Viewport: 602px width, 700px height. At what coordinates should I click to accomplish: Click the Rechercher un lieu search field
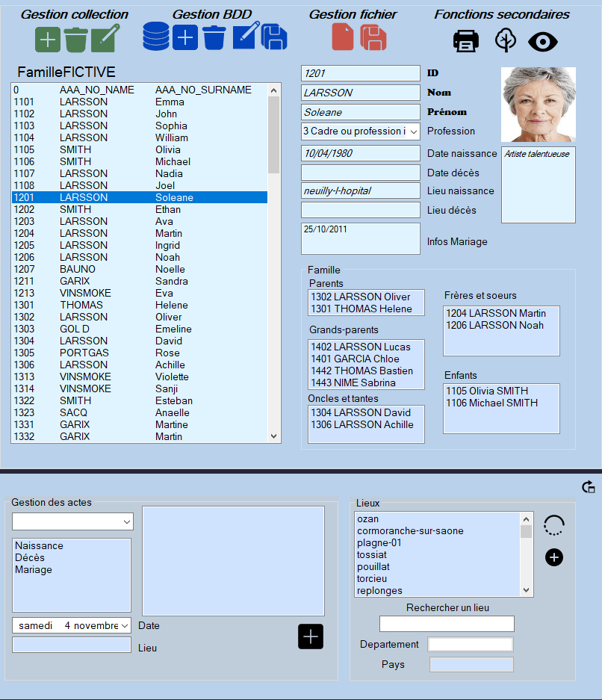point(447,624)
